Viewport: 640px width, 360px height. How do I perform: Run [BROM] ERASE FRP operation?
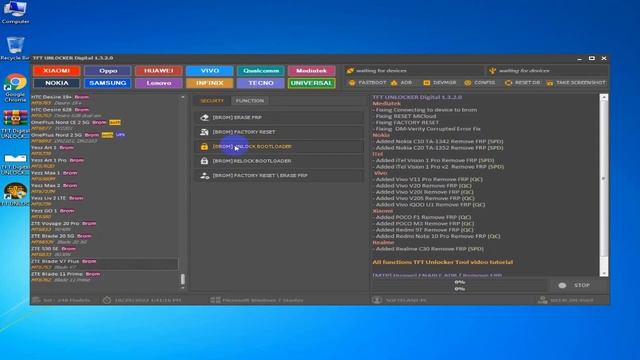279,118
